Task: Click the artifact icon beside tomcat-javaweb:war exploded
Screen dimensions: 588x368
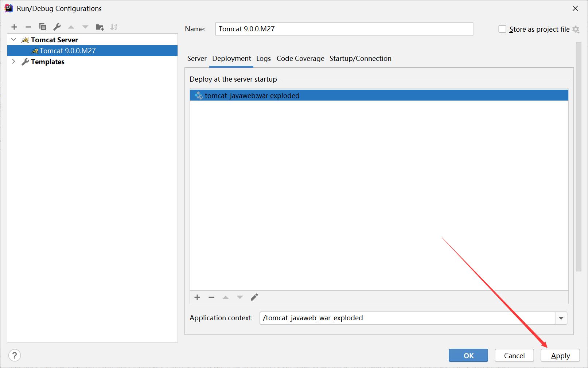Action: pos(199,95)
